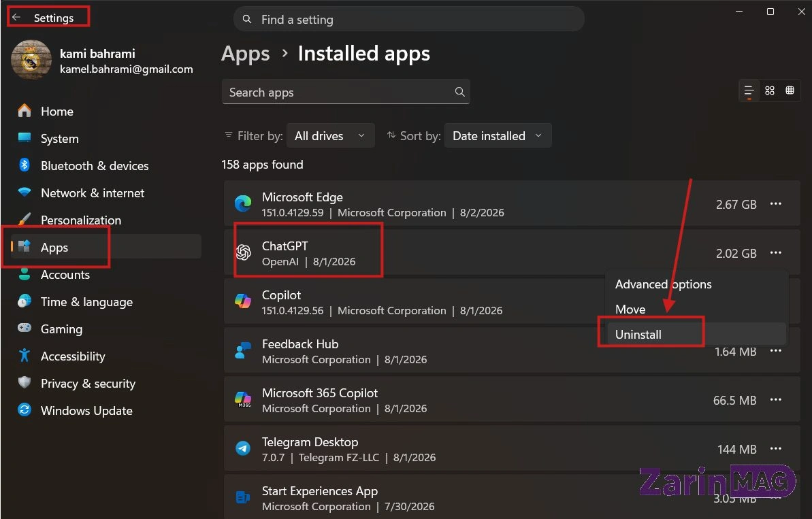Viewport: 812px width, 519px height.
Task: Click the kamel.bahrami@gmail.com account email
Action: pos(127,69)
